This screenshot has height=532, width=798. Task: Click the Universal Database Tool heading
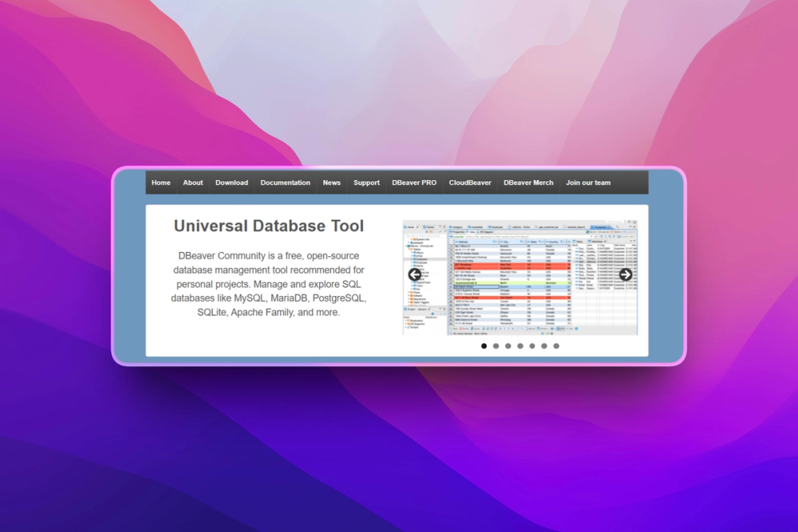pyautogui.click(x=269, y=226)
